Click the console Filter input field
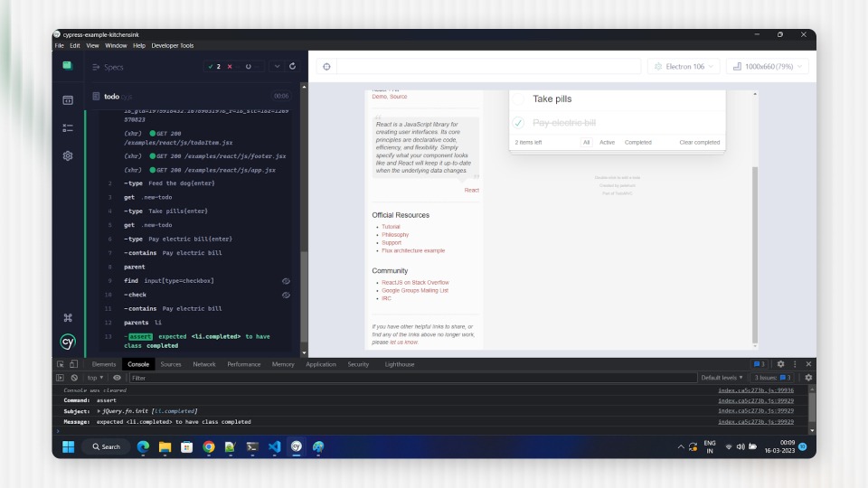The width and height of the screenshot is (868, 488). (x=412, y=378)
